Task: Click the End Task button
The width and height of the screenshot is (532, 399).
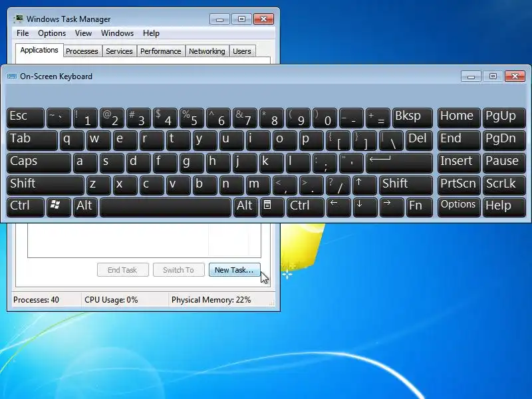Action: 123,270
